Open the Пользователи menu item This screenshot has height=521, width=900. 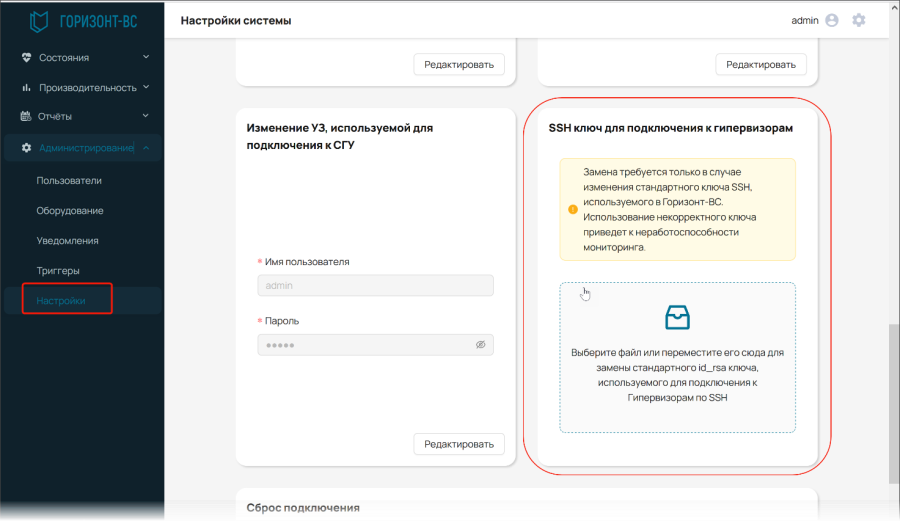69,180
